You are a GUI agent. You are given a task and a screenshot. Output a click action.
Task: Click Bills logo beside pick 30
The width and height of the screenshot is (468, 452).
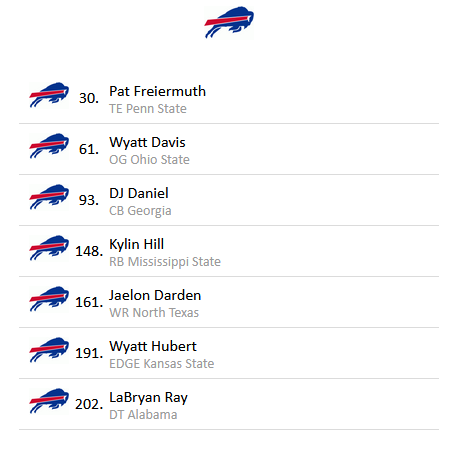point(49,95)
